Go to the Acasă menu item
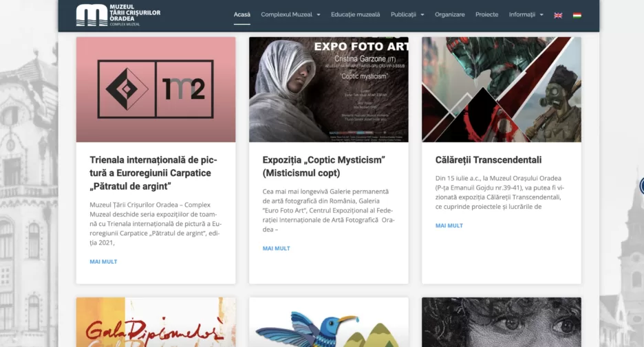 coord(242,14)
